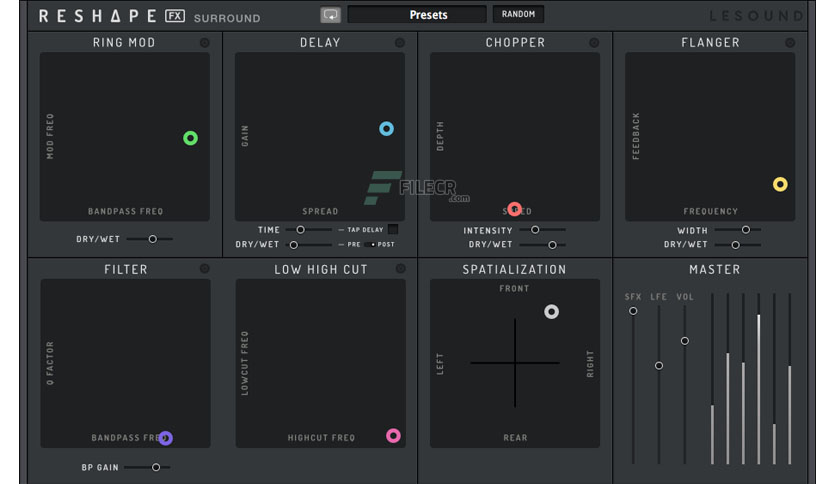The height and width of the screenshot is (484, 836).
Task: Toggle the Low High Cut power button
Action: click(x=400, y=269)
